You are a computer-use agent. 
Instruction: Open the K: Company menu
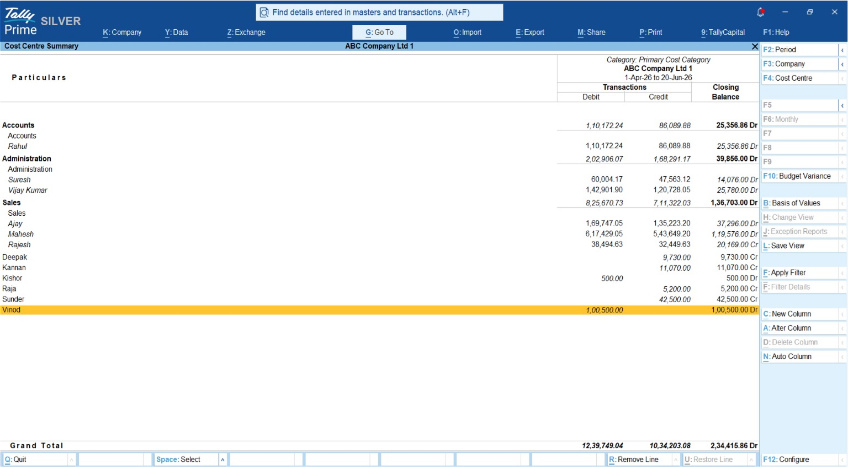coord(122,32)
